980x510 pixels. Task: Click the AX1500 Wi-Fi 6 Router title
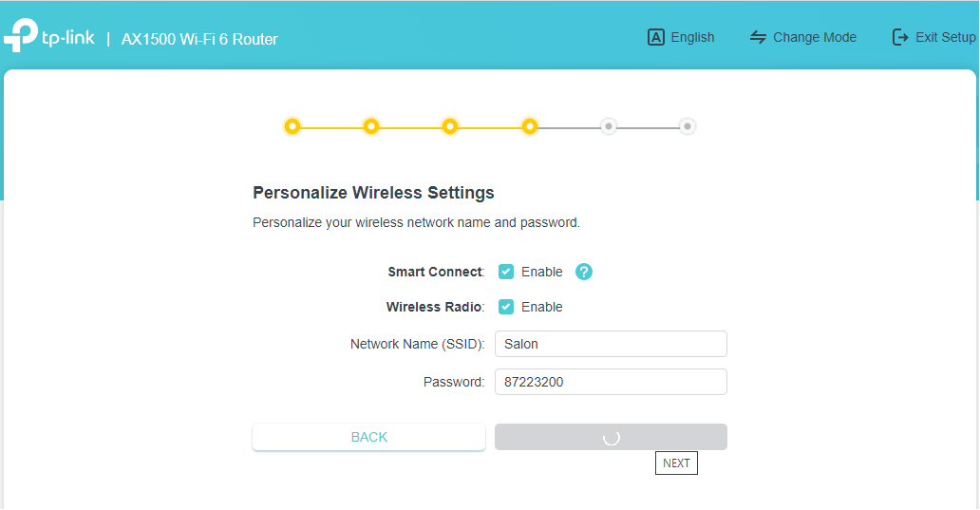click(x=199, y=39)
